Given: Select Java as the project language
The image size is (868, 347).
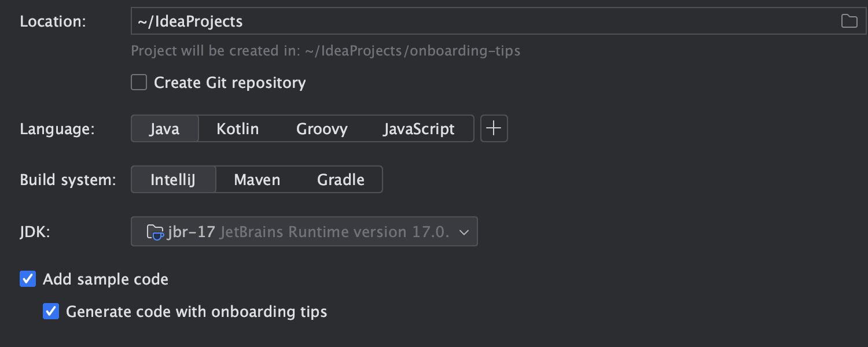Looking at the screenshot, I should 164,128.
